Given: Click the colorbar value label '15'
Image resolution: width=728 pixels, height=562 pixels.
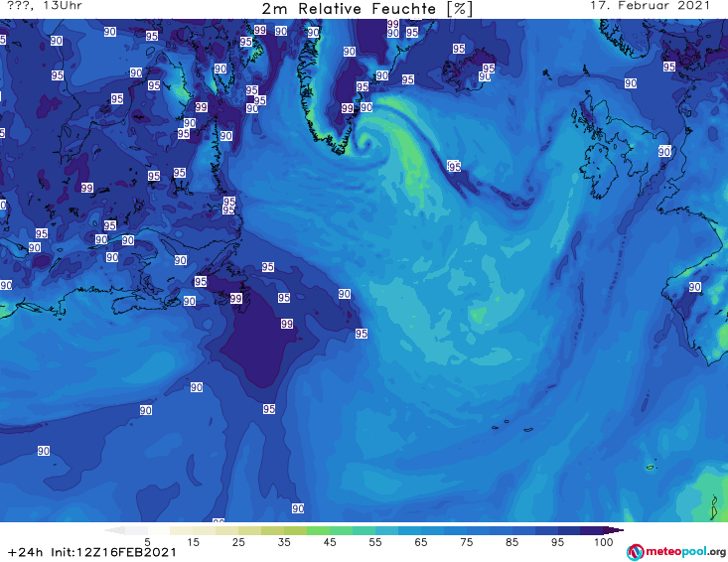Looking at the screenshot, I should click(193, 542).
